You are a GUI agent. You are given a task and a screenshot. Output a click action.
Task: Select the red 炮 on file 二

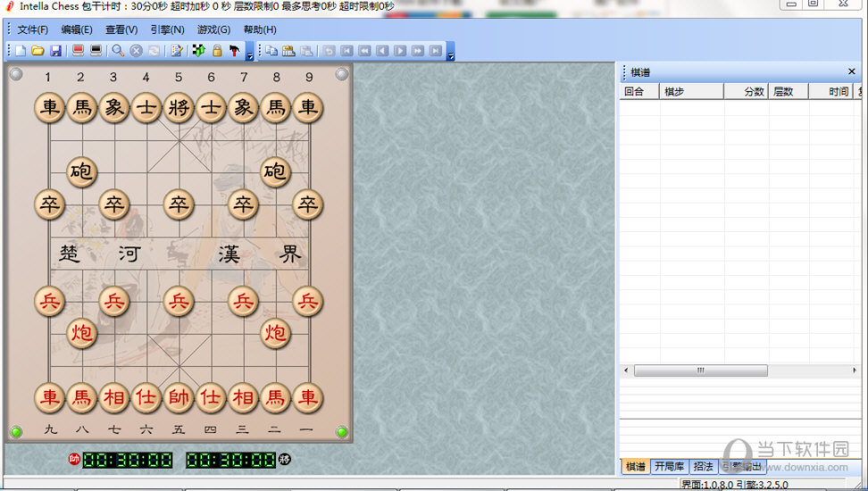(x=275, y=333)
